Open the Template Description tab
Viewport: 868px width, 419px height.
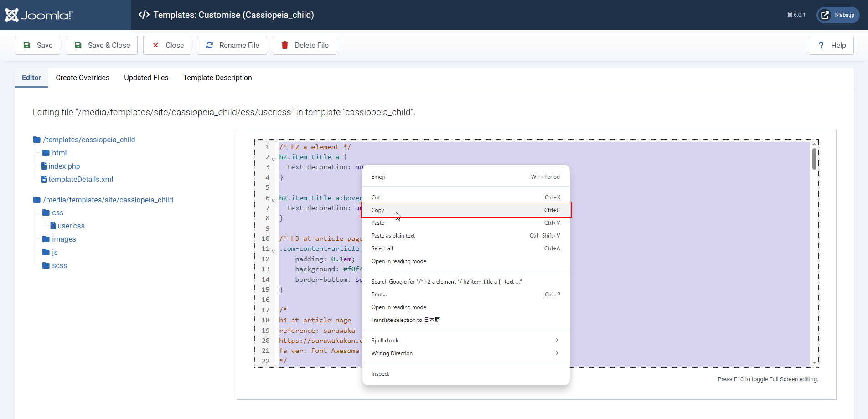tap(217, 78)
